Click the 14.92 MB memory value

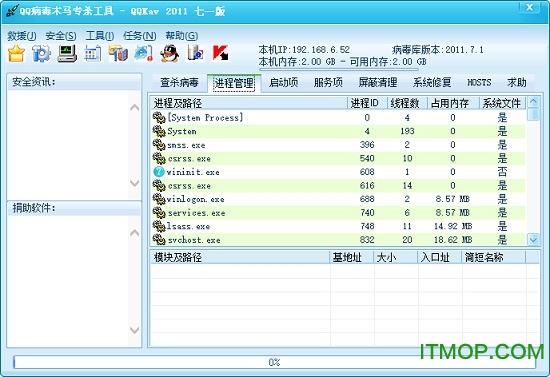[x=453, y=227]
